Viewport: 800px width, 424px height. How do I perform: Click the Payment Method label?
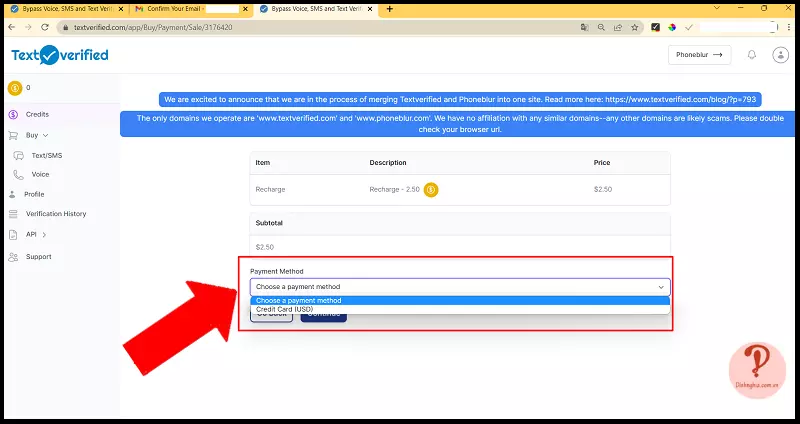[x=277, y=271]
